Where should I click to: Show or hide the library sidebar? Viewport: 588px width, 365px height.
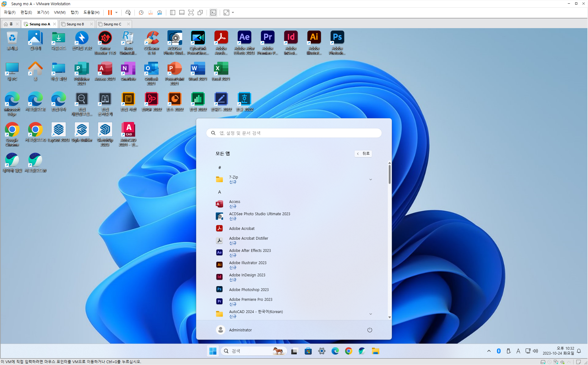(x=173, y=13)
